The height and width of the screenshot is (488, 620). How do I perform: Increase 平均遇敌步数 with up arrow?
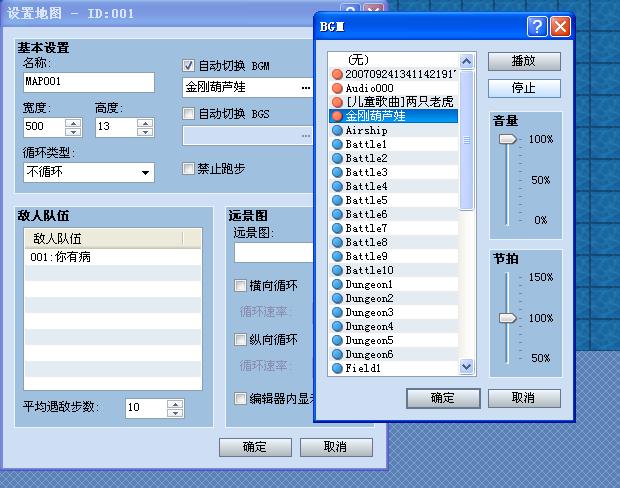coord(175,404)
